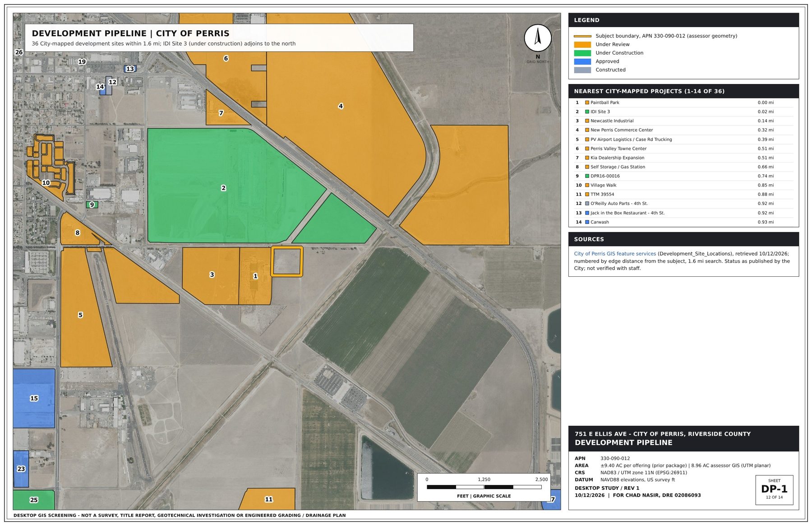
Task: Pick the Constructed legend swatch
Action: (582, 70)
